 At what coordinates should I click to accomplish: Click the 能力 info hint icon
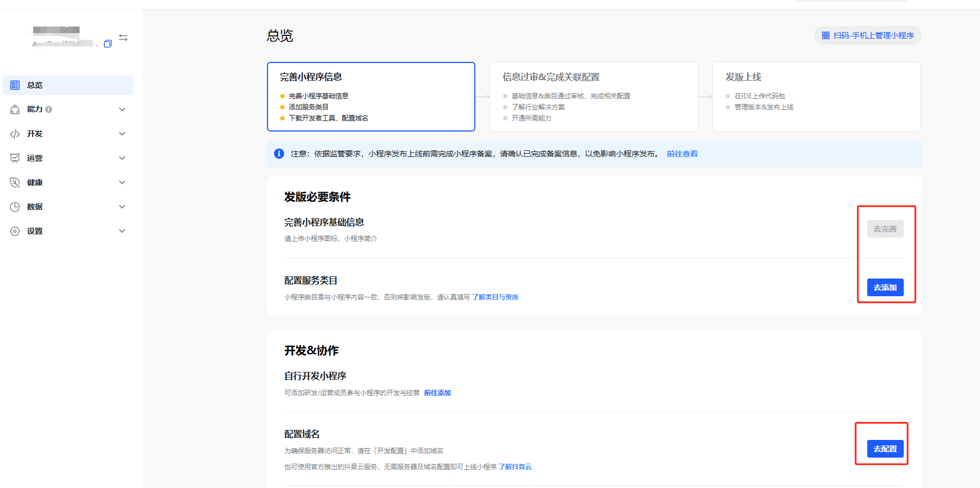point(49,109)
